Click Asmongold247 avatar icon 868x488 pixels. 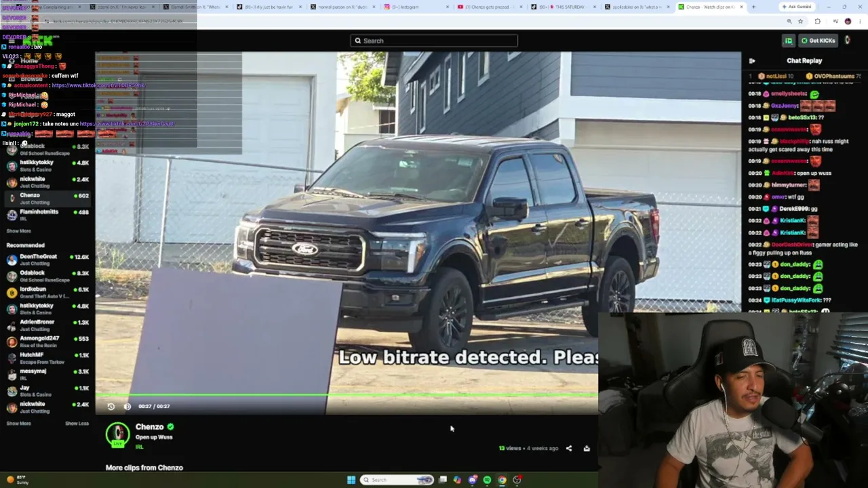tap(12, 342)
